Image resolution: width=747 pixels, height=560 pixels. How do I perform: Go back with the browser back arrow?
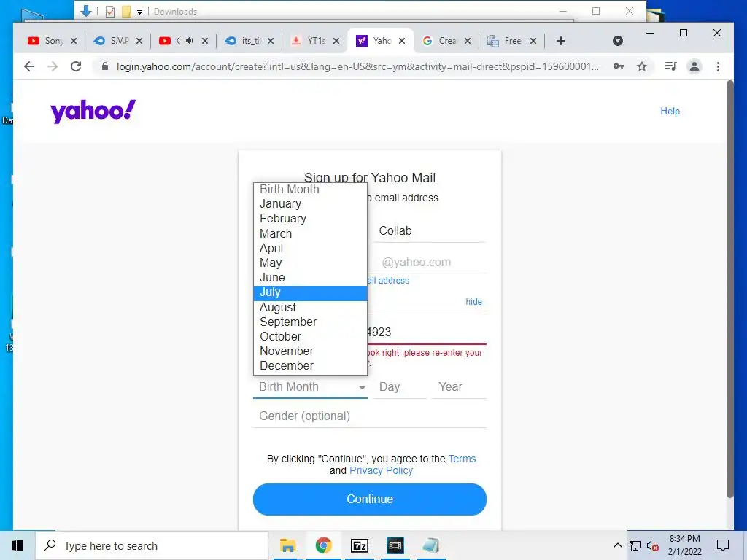coord(29,66)
